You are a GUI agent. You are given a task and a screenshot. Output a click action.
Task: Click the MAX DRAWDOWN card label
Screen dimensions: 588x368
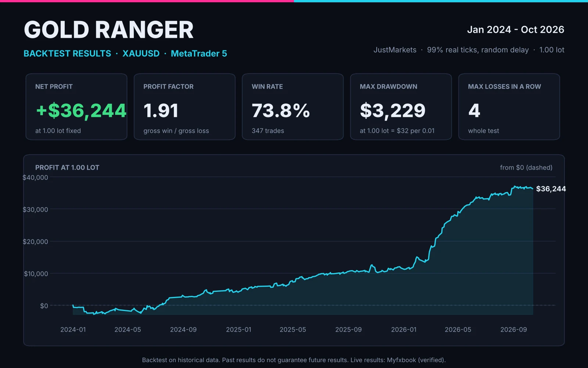pos(388,86)
